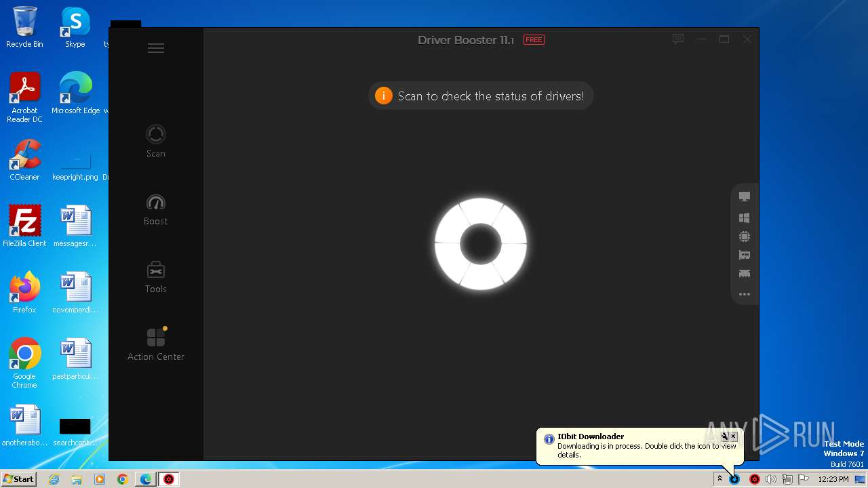Show monitor device info icon

click(745, 197)
